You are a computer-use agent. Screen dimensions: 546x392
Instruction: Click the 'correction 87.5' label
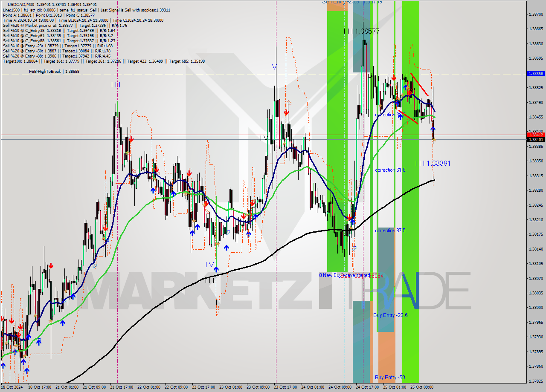[390, 231]
